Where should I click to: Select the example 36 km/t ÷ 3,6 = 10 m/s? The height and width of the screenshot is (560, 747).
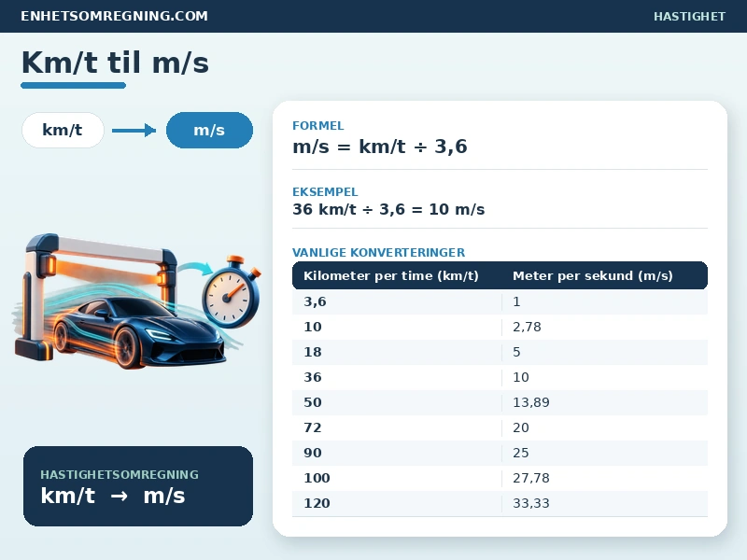click(388, 209)
